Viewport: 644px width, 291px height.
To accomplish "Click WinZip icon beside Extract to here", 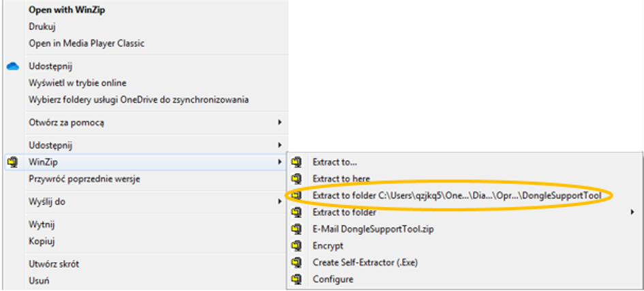I will [296, 179].
